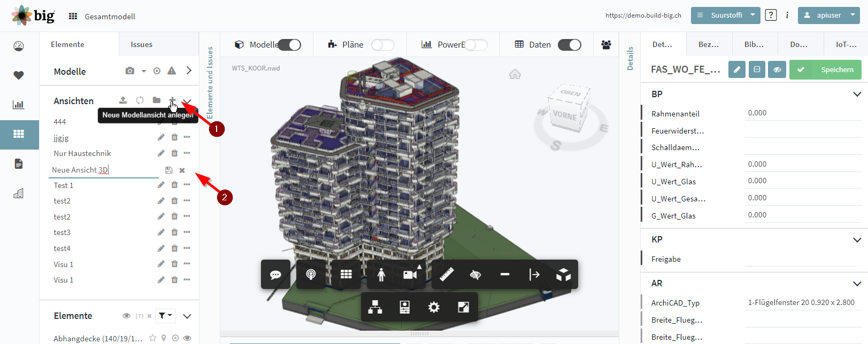
Task: Click the app grid icon beside Gesamtmodell
Action: [73, 16]
